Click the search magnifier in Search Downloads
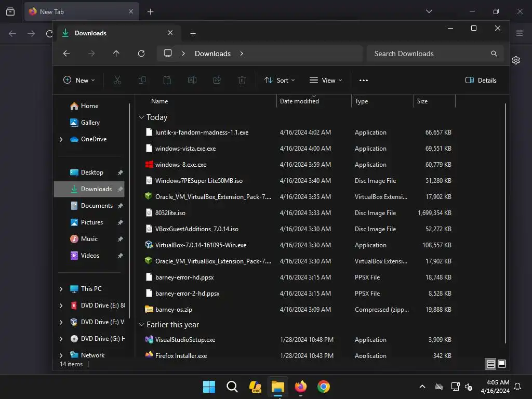The image size is (532, 399). point(494,54)
